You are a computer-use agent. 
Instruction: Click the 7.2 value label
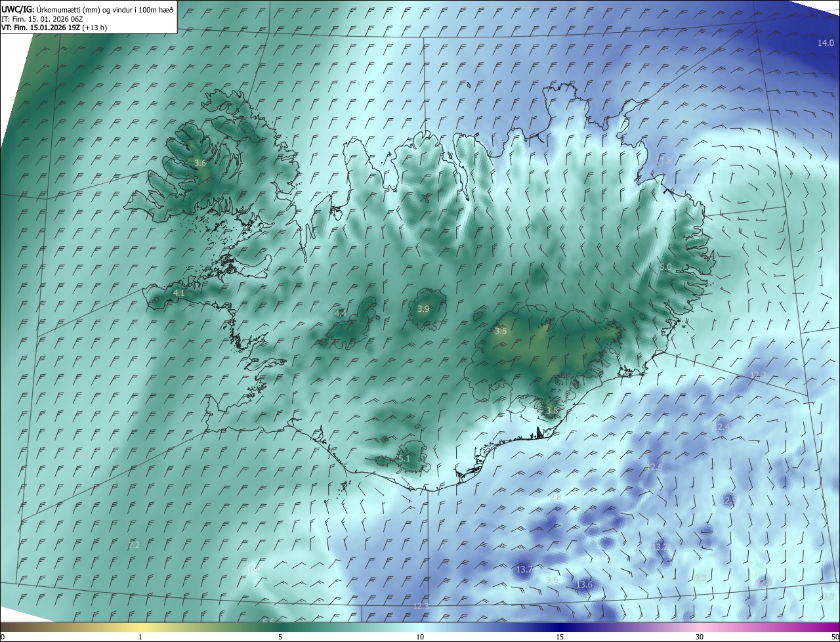click(x=135, y=545)
